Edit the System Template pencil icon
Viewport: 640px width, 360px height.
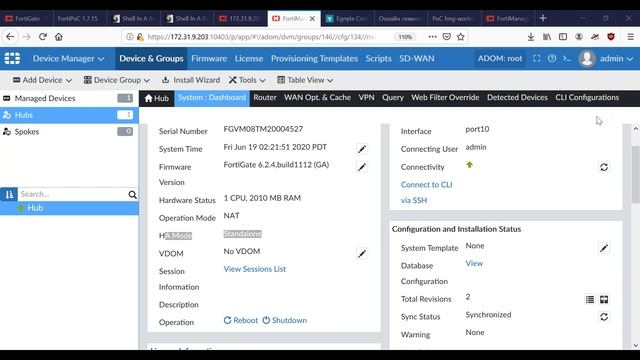pyautogui.click(x=604, y=248)
